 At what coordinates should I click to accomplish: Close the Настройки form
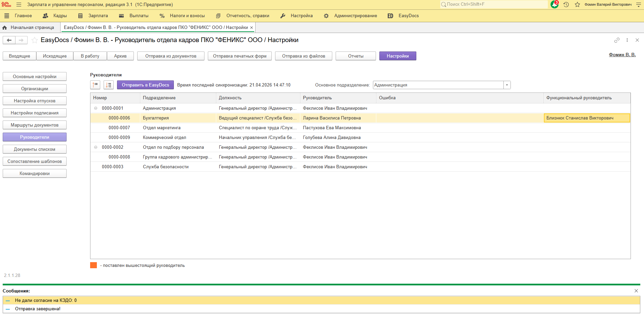pyautogui.click(x=637, y=40)
